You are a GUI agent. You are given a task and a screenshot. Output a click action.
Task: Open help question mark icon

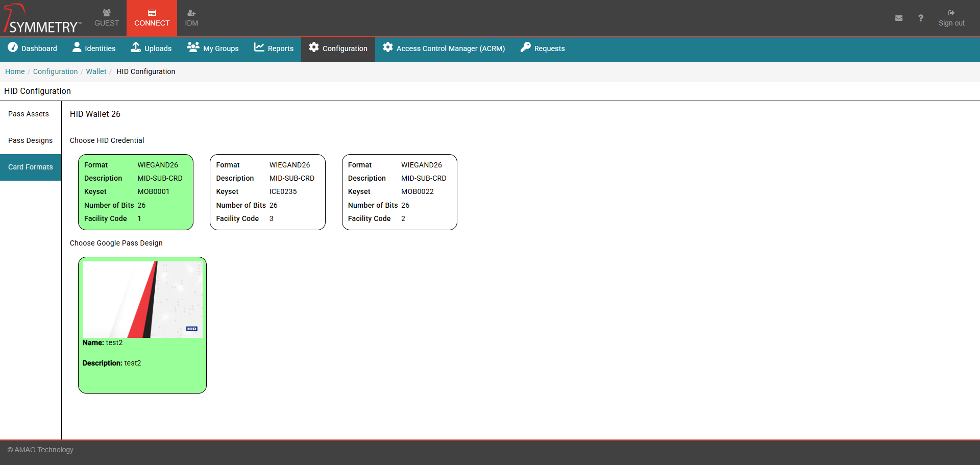click(x=921, y=18)
